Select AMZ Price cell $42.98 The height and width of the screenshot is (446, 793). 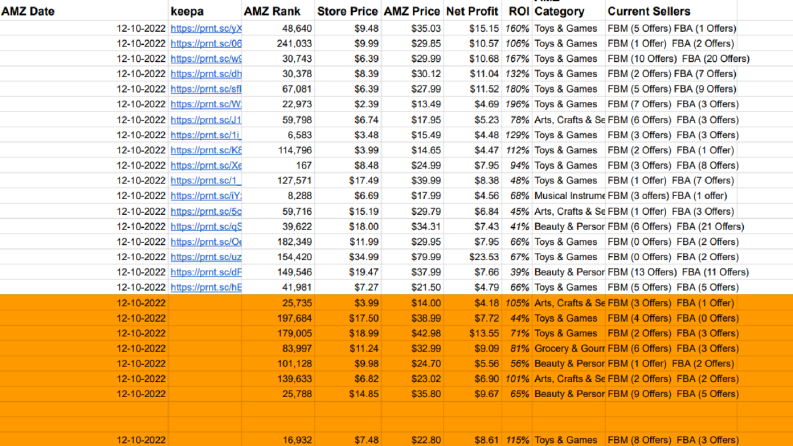click(x=412, y=333)
